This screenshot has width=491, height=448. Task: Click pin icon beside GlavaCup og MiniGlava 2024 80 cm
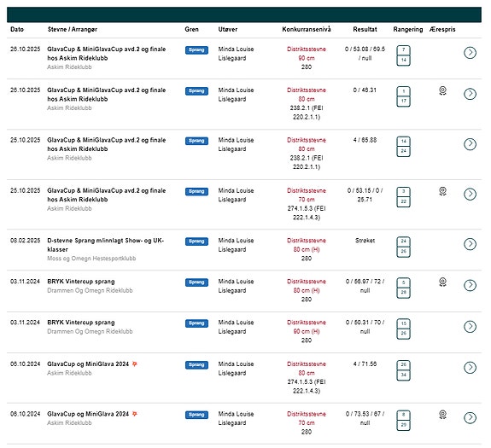click(134, 364)
